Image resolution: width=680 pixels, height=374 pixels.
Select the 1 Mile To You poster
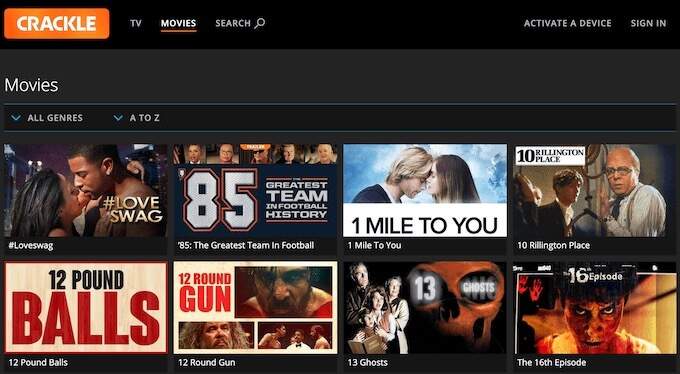click(x=425, y=190)
